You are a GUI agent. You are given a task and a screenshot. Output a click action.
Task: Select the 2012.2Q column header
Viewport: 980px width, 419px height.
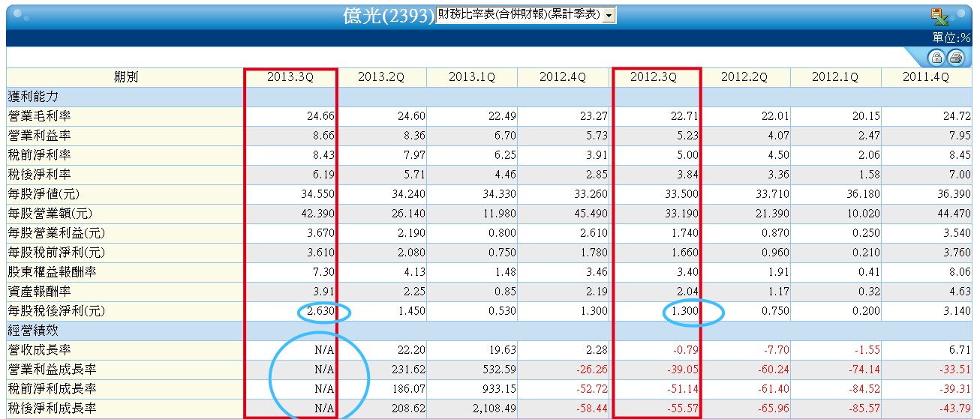(x=744, y=77)
